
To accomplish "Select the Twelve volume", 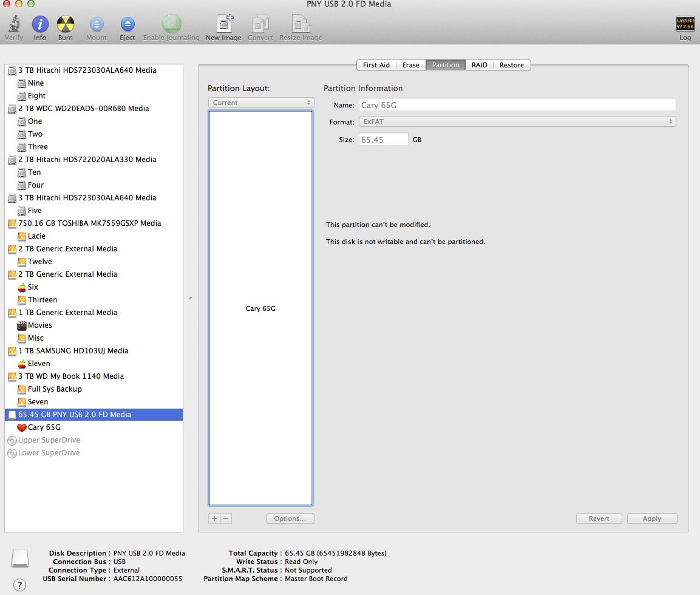I will coord(93,262).
